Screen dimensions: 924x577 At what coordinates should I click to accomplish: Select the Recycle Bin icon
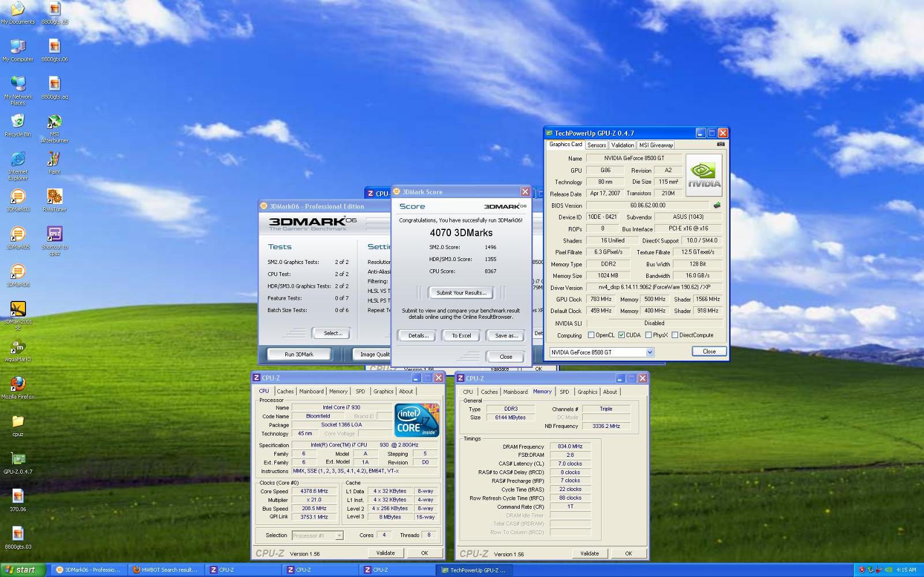pyautogui.click(x=18, y=125)
